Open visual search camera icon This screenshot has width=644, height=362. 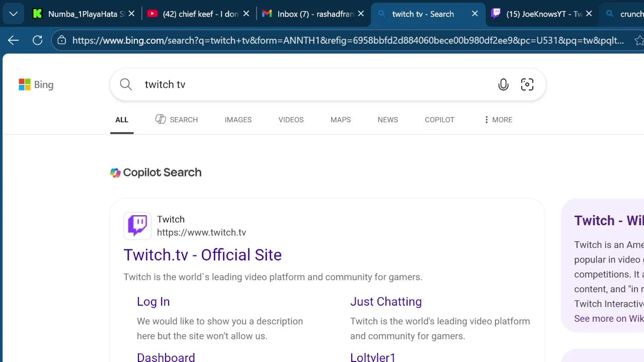pos(527,84)
